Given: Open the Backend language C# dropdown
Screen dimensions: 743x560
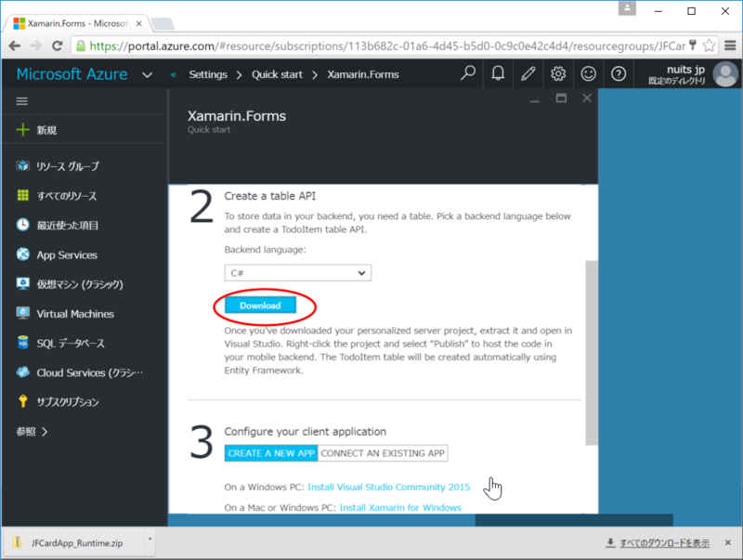Looking at the screenshot, I should coord(297,273).
